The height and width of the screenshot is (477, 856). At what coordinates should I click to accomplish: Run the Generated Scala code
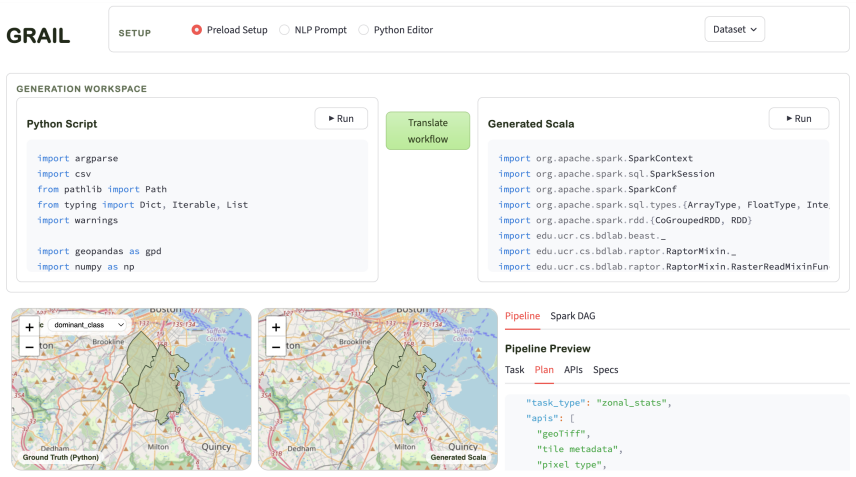click(799, 118)
